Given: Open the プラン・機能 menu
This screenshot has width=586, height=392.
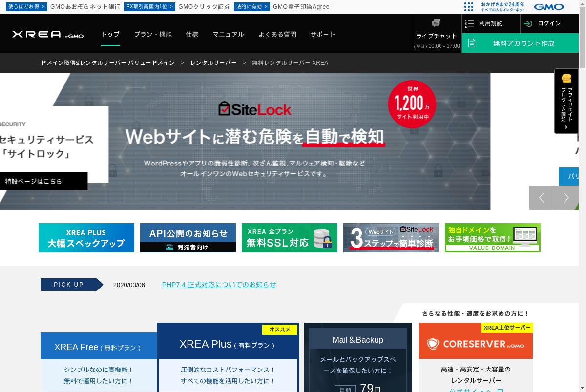Looking at the screenshot, I should (153, 34).
